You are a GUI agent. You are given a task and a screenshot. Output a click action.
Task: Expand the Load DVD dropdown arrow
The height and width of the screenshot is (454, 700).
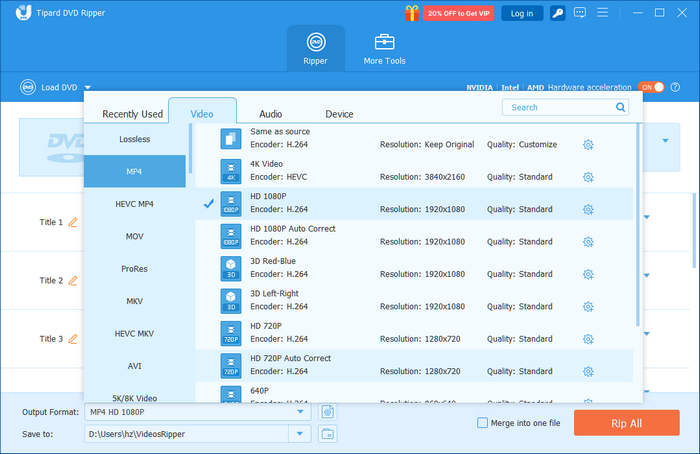88,87
